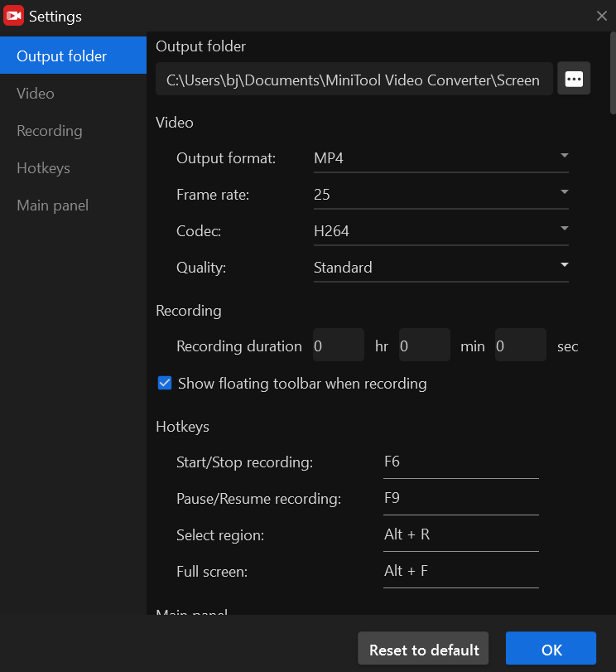Select the Output folder section in the sidebar

[x=60, y=55]
